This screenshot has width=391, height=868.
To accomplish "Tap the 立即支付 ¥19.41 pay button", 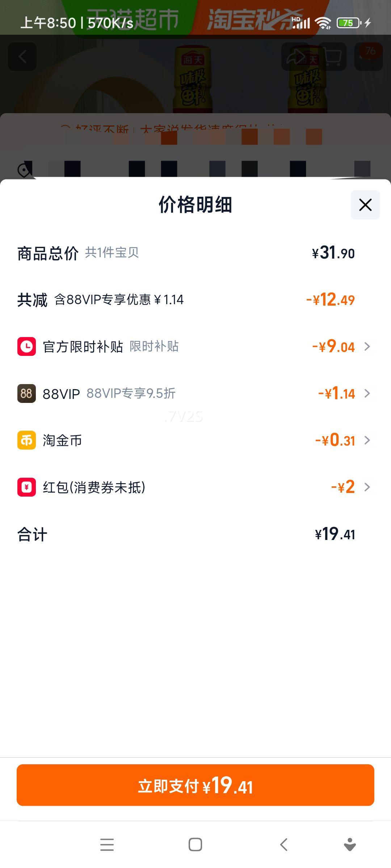I will click(x=195, y=785).
